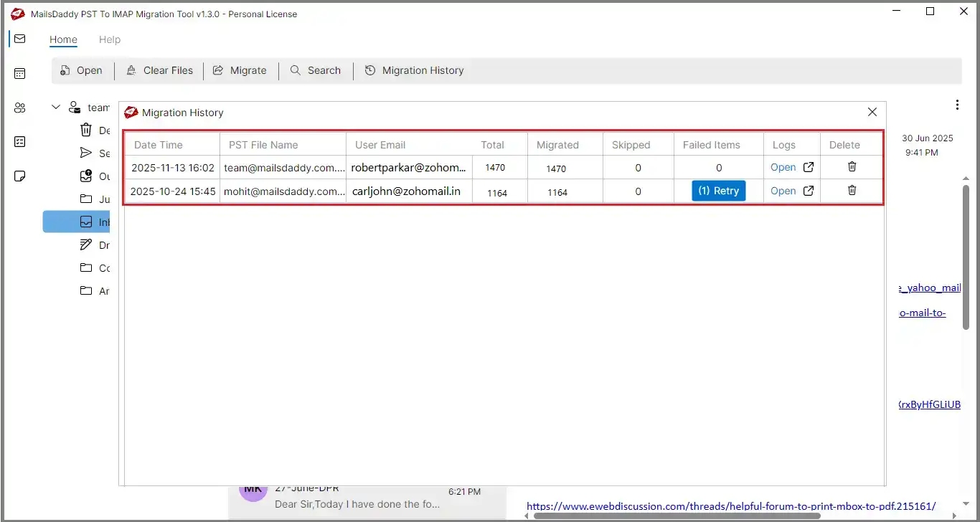The image size is (980, 522).
Task: Start migration with the Migrate toolbar button
Action: (240, 70)
